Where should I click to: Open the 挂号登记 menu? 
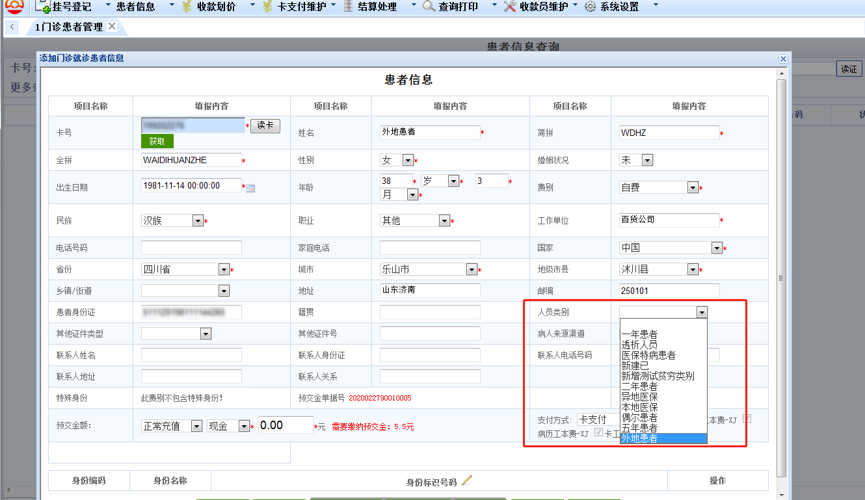point(72,7)
